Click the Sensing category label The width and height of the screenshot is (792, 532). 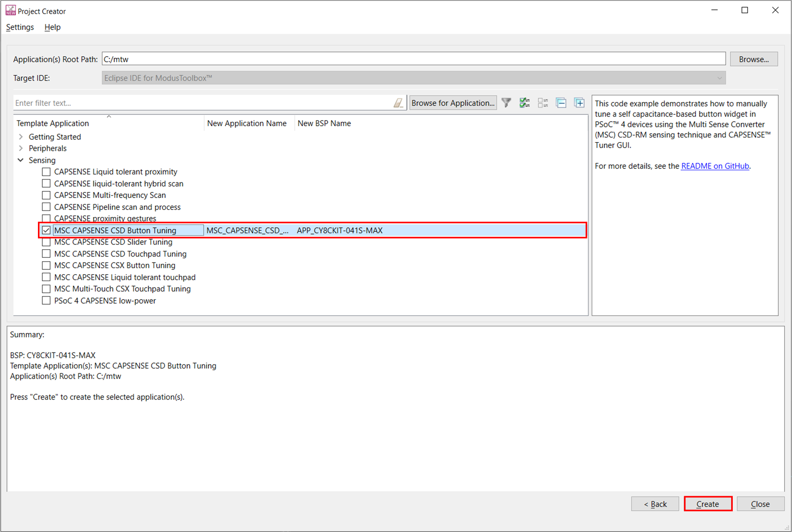click(42, 160)
